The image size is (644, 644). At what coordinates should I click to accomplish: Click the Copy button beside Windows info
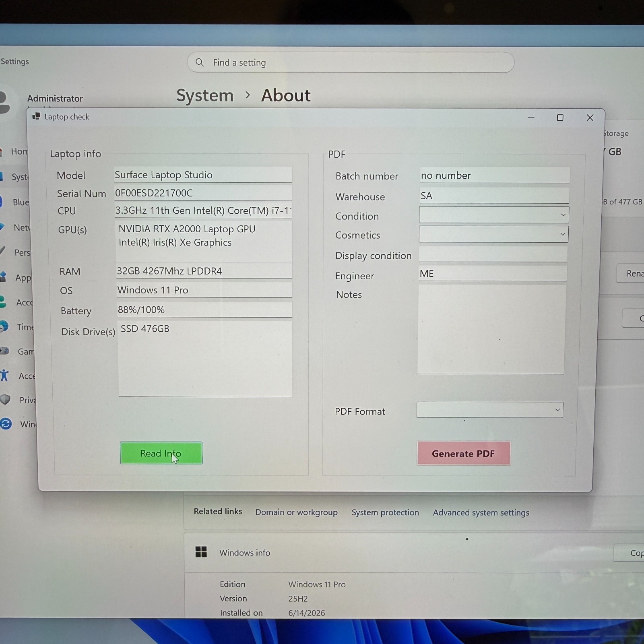click(629, 553)
